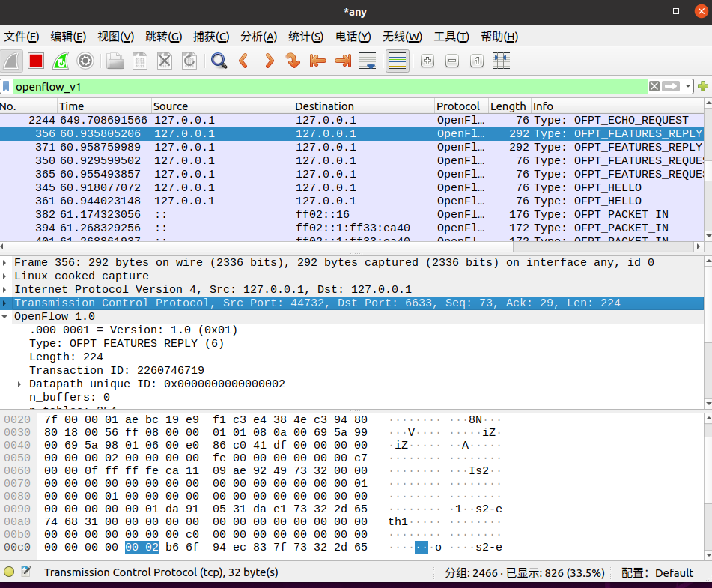Expand Datapath unique ID field
This screenshot has width=712, height=588.
tap(19, 384)
